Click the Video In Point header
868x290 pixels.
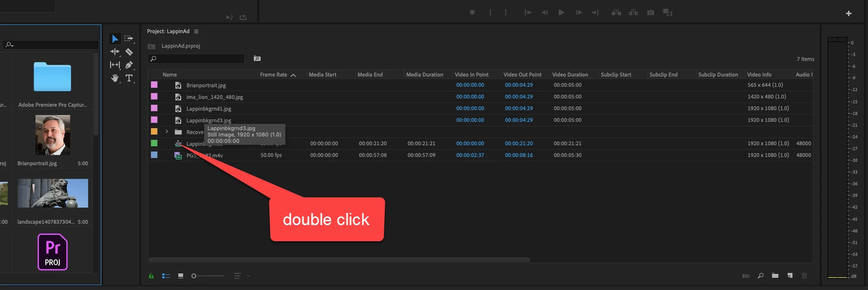(472, 75)
